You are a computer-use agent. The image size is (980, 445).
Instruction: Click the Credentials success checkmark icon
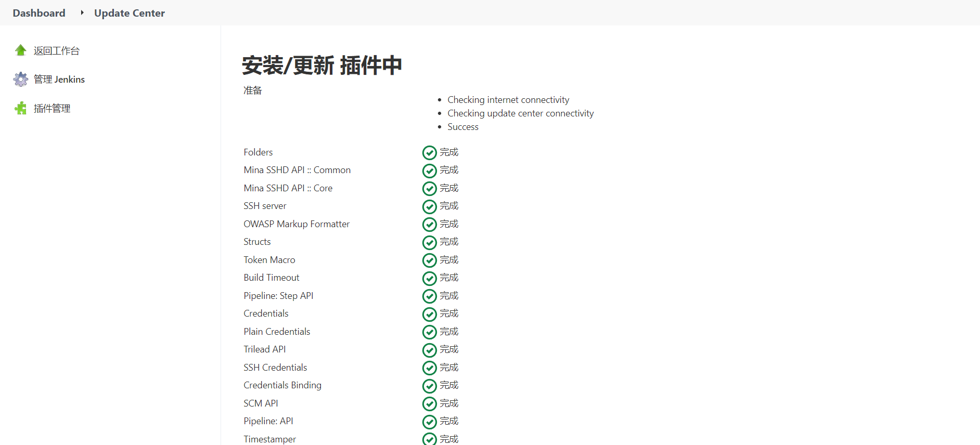429,314
